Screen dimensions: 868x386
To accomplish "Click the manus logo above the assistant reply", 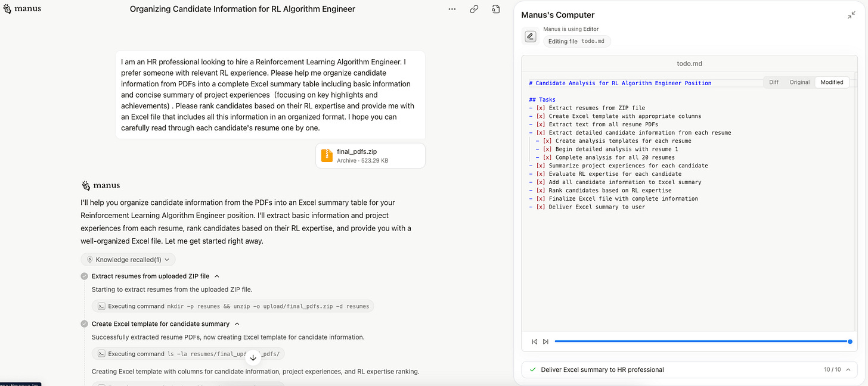I will tap(100, 185).
